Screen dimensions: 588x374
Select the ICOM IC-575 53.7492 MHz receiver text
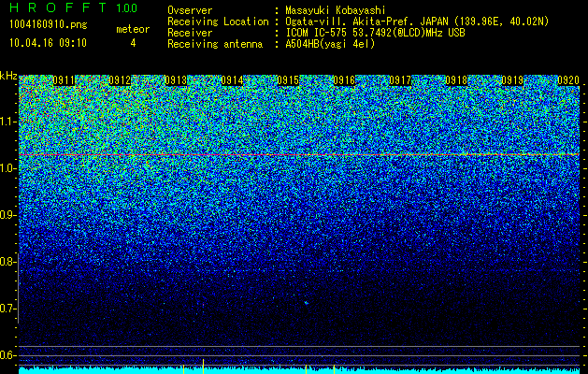(376, 33)
